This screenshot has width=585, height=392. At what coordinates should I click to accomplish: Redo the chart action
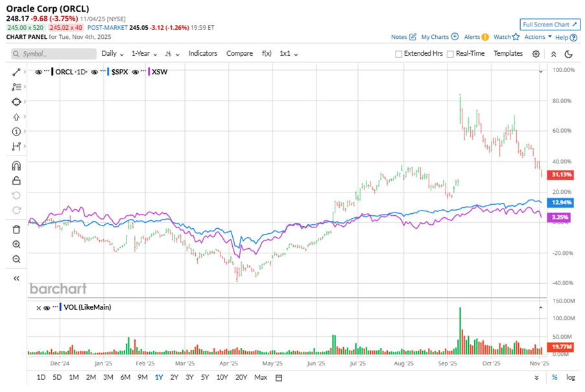tap(16, 210)
